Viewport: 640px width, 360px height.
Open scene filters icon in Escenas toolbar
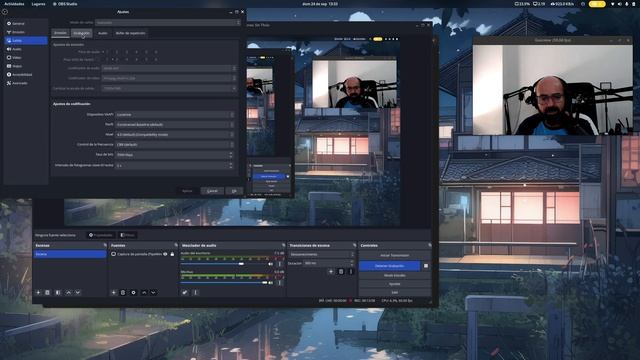[58, 293]
